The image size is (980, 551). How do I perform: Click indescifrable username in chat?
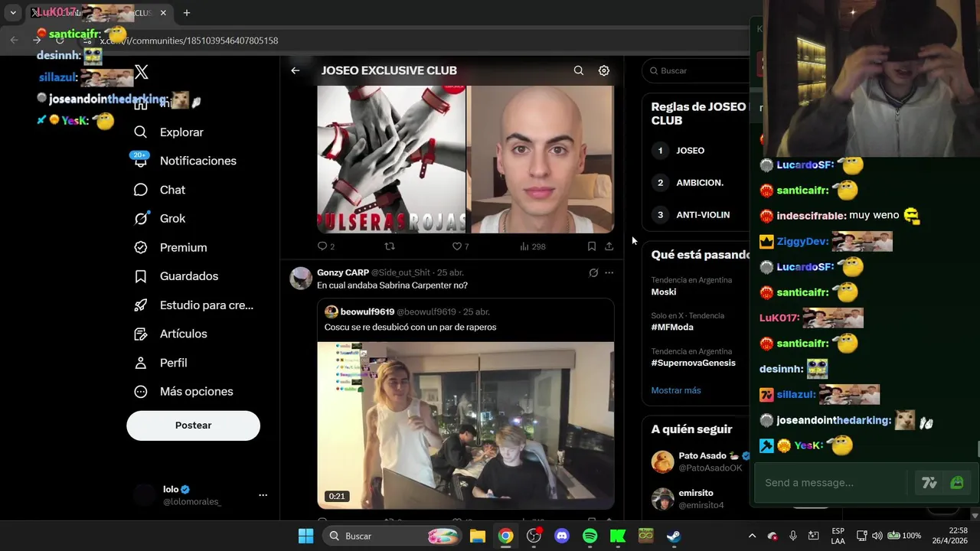coord(811,216)
